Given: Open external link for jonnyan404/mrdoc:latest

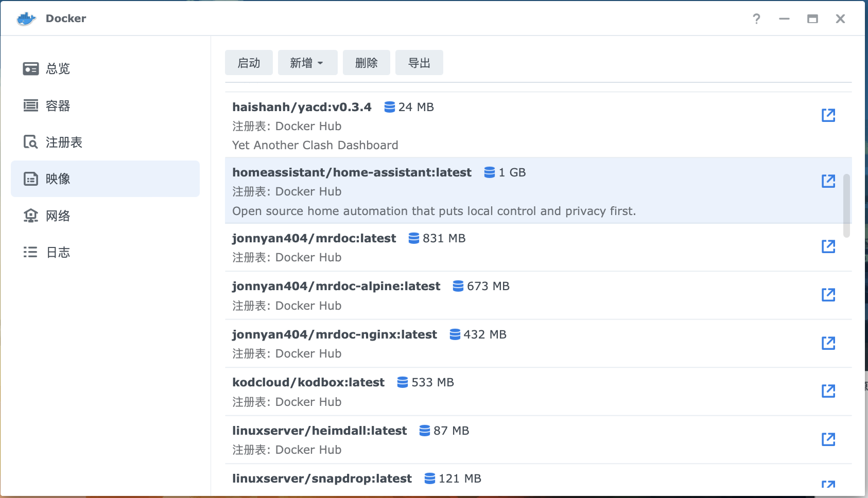Looking at the screenshot, I should pos(828,246).
